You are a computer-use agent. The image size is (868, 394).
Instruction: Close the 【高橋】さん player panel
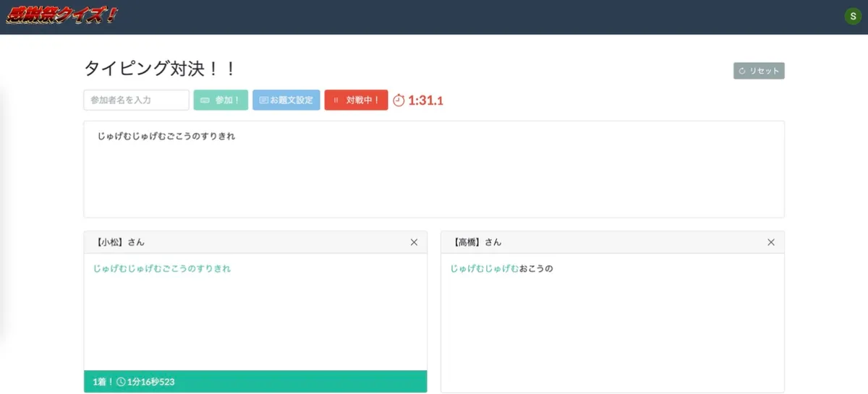[771, 242]
